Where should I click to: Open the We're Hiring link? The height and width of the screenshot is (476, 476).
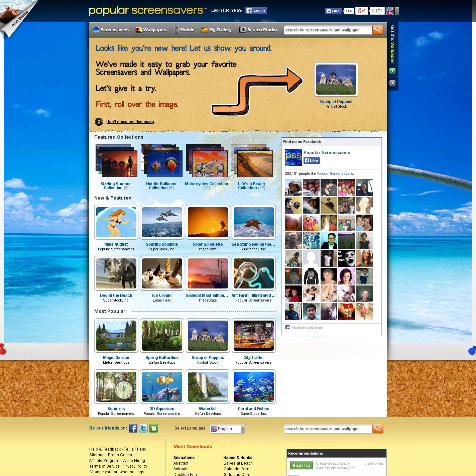(x=134, y=461)
